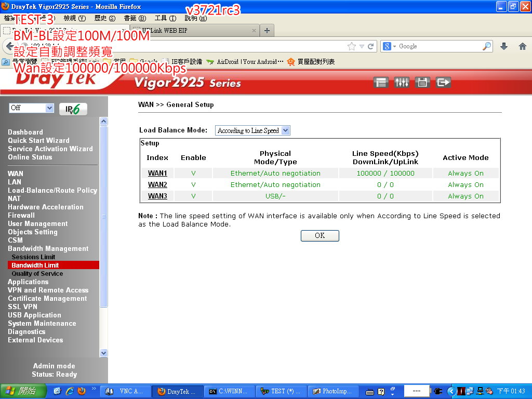Switch to UPLink WEB EIP tab
Screen dimensions: 532x399
(x=194, y=31)
